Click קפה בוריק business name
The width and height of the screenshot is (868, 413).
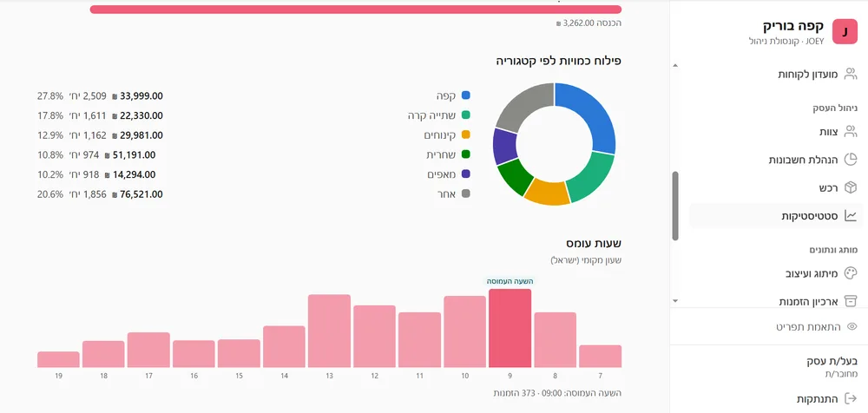794,25
